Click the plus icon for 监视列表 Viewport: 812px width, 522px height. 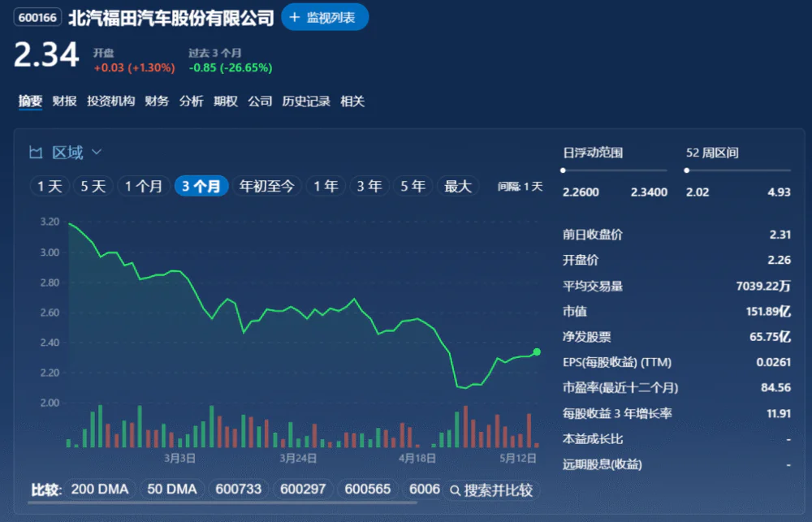295,17
